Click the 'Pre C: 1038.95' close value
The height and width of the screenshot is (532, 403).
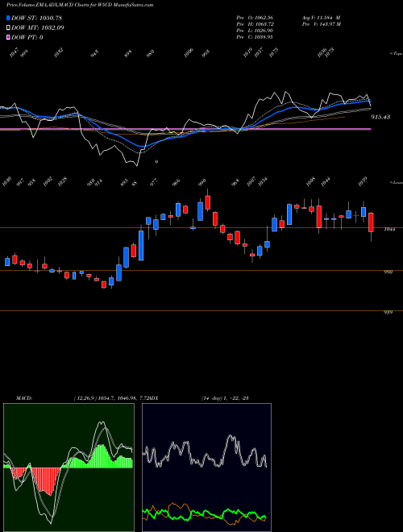255,37
